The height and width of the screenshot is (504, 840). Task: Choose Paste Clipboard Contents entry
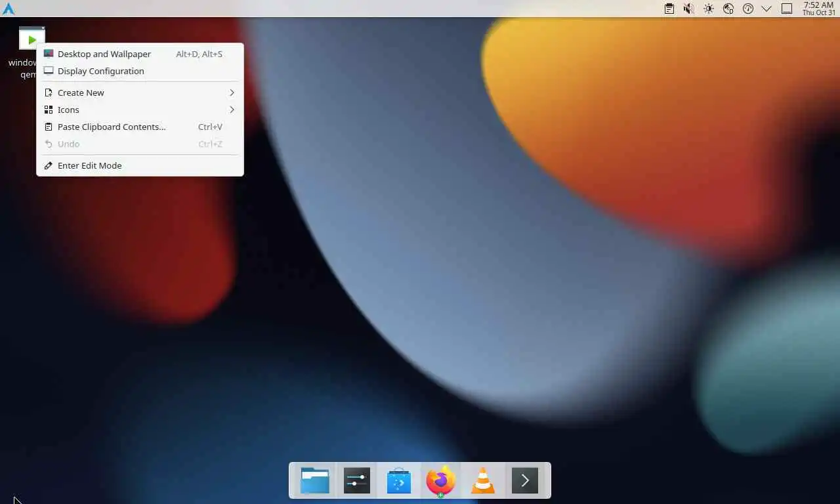(x=140, y=127)
